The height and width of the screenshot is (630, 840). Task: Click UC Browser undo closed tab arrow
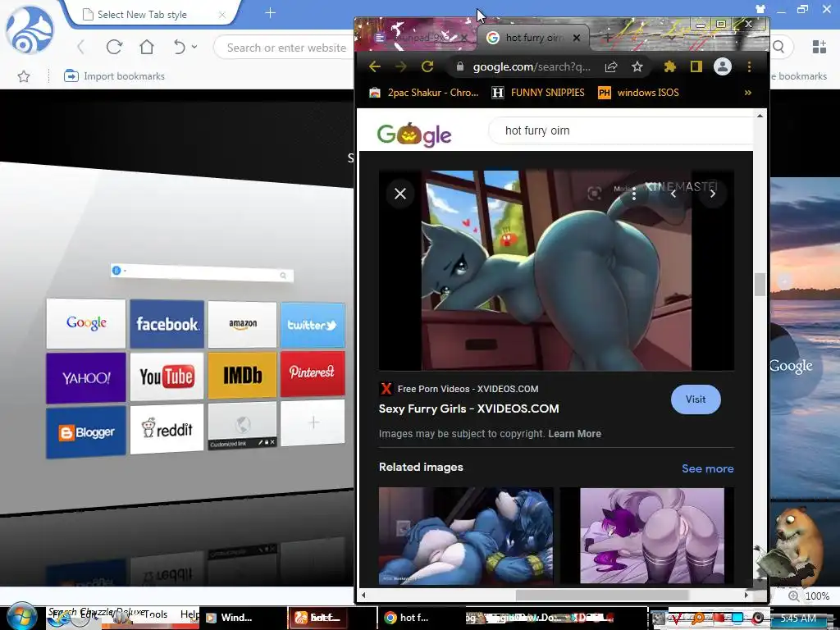coord(180,47)
